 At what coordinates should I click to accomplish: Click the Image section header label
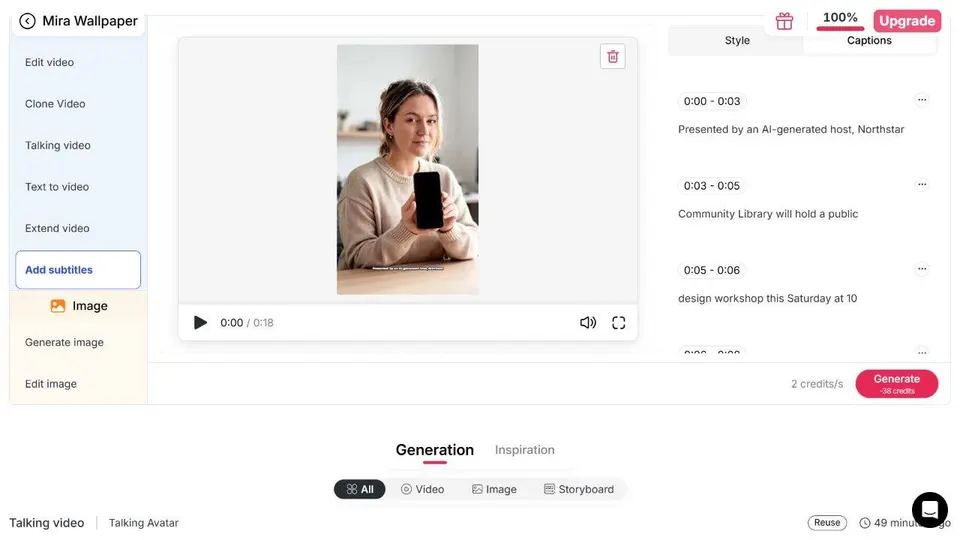(90, 306)
